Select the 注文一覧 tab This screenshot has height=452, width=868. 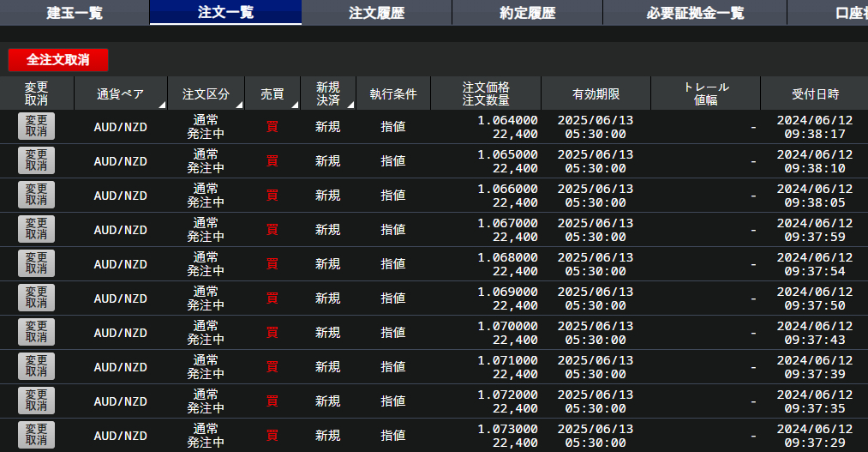point(226,12)
